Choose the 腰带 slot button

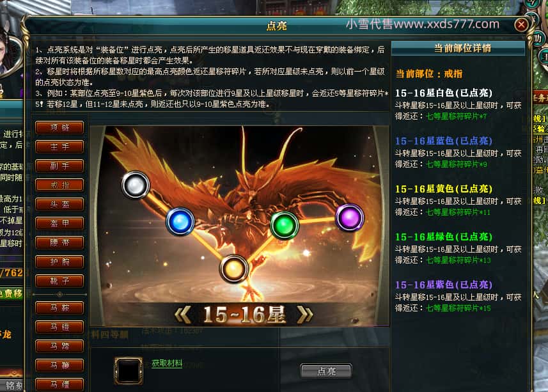[x=59, y=242]
